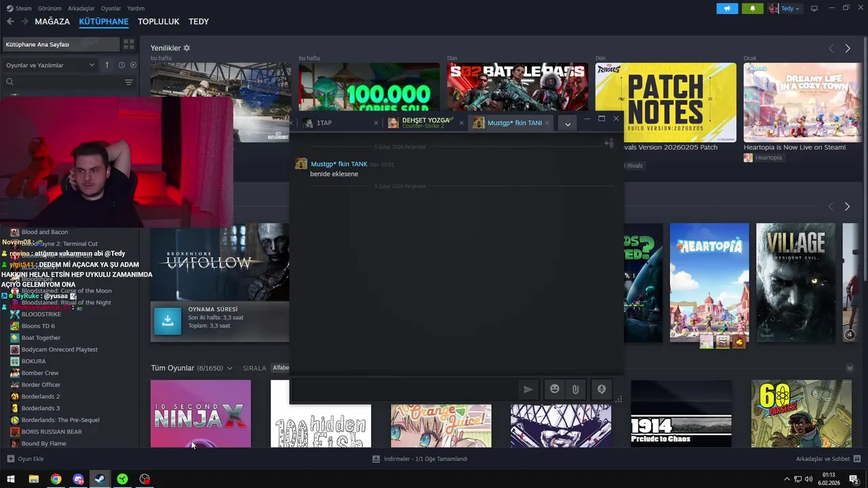
Task: Select Kütüphane Ana Sayfası button
Action: point(60,44)
